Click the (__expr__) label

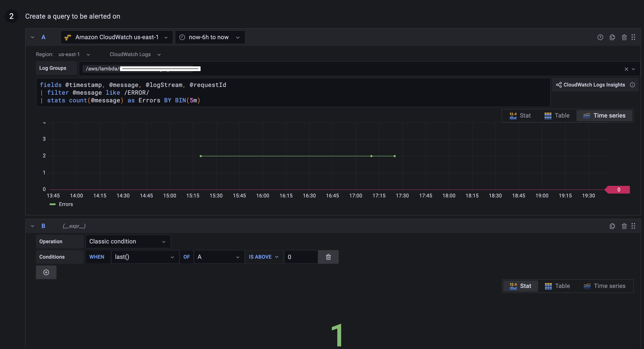click(74, 226)
